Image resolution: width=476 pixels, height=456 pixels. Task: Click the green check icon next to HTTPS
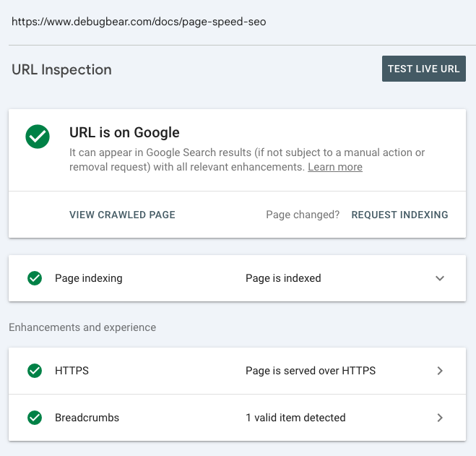(35, 371)
